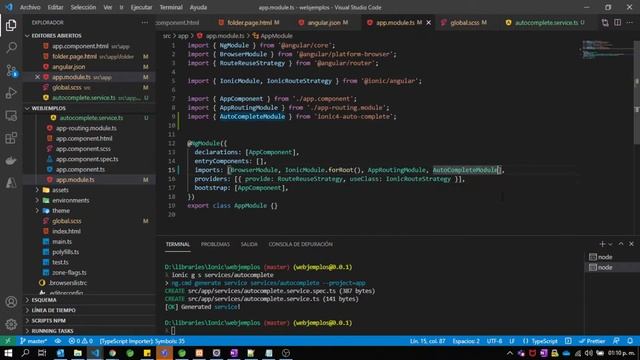Image resolution: width=640 pixels, height=360 pixels.
Task: Open Source Control view in activity bar
Action: 11,71
